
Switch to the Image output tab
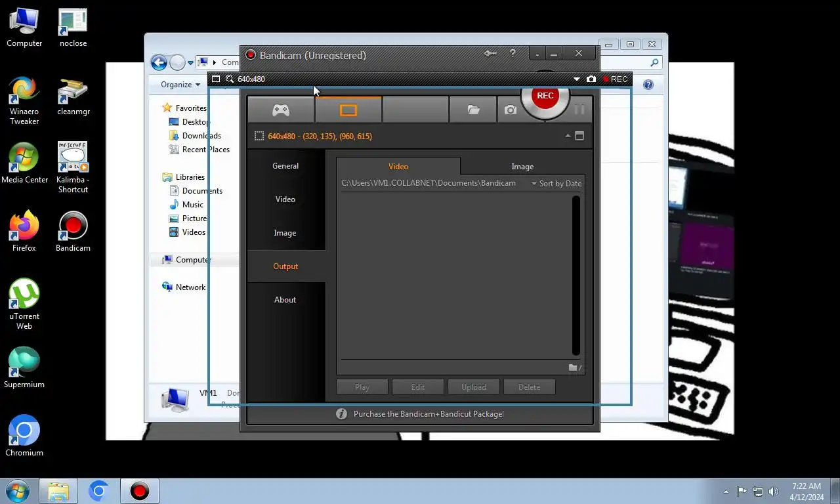tap(522, 167)
